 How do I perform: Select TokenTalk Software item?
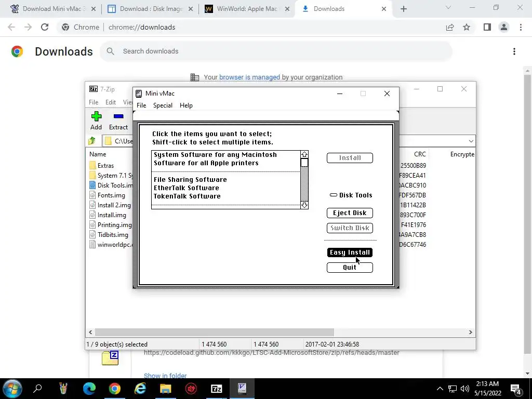pos(187,196)
